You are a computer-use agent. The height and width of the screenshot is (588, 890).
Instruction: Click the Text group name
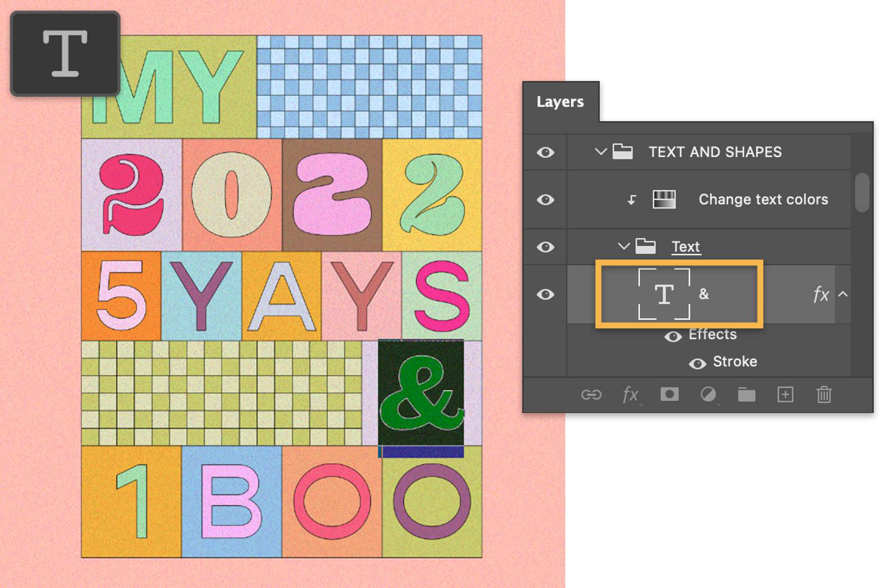pyautogui.click(x=686, y=246)
